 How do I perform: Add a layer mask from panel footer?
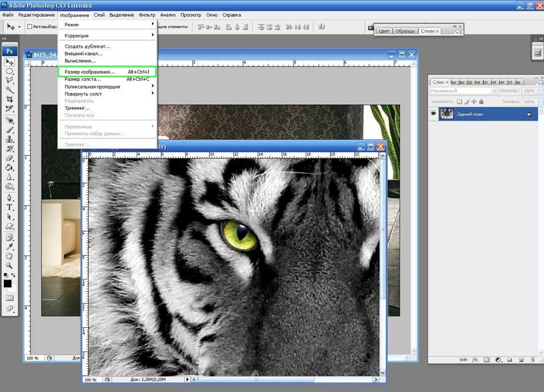[x=486, y=359]
